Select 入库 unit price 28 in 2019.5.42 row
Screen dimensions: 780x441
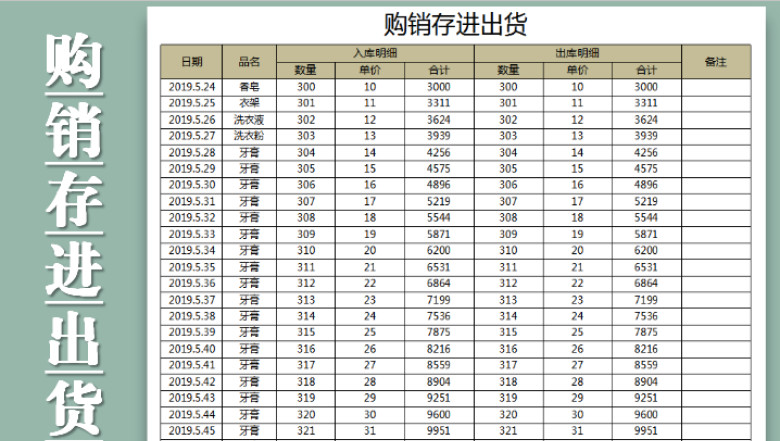pos(370,381)
